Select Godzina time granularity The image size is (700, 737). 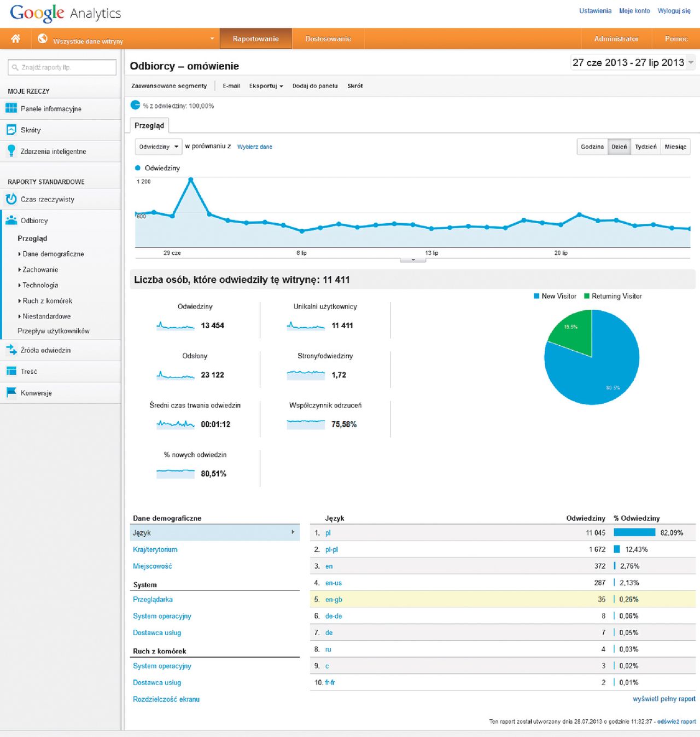pyautogui.click(x=592, y=147)
